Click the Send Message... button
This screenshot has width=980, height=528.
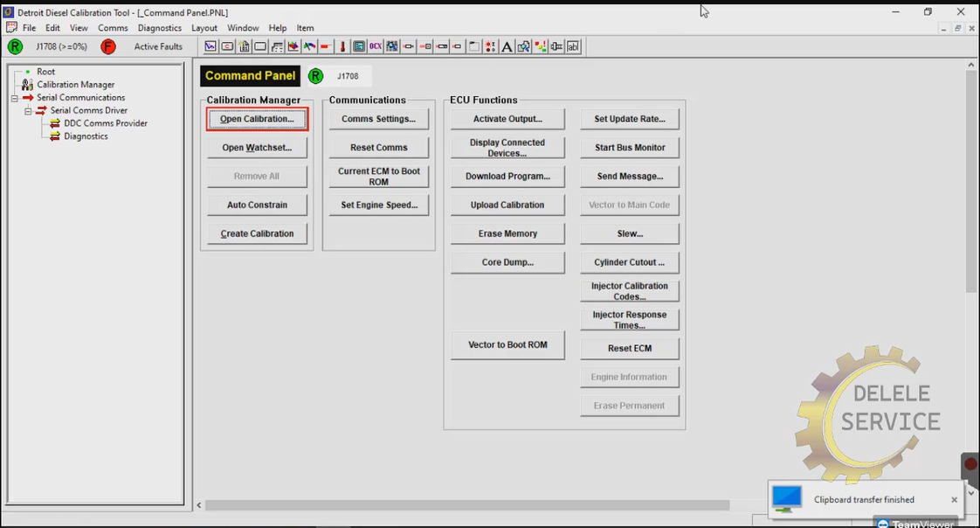point(630,177)
